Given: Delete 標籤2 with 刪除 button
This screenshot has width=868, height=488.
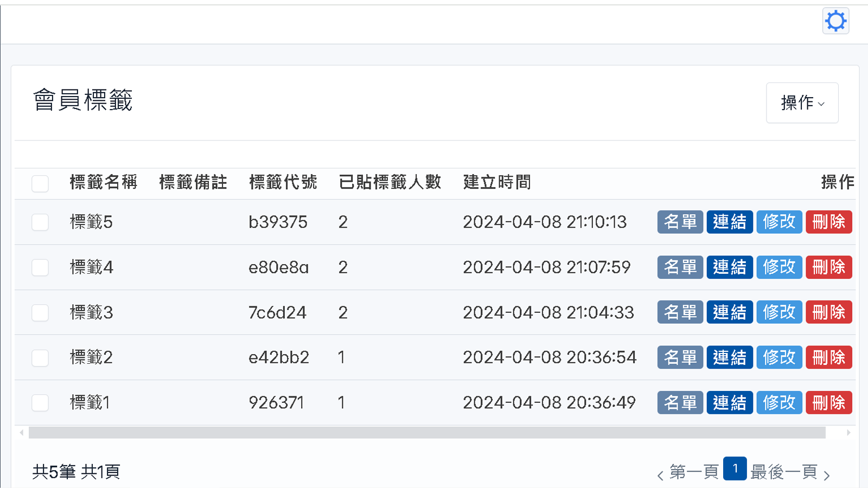Looking at the screenshot, I should pos(829,357).
